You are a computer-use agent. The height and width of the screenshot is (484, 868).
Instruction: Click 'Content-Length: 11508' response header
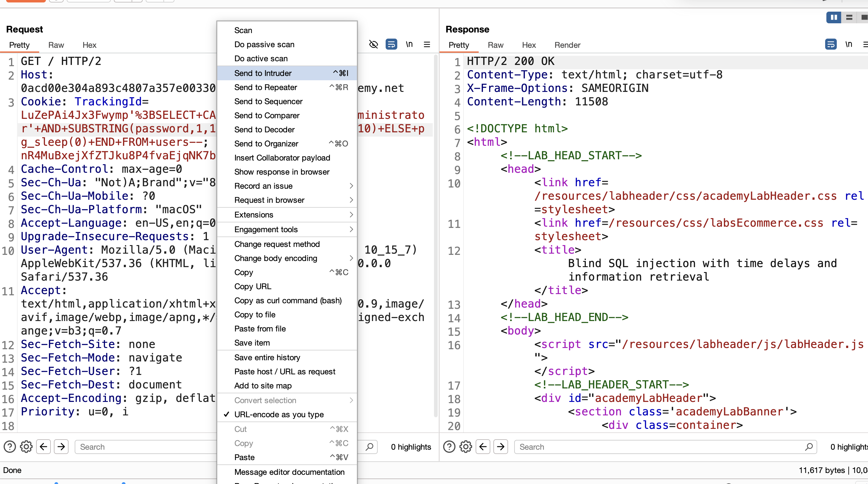(537, 101)
